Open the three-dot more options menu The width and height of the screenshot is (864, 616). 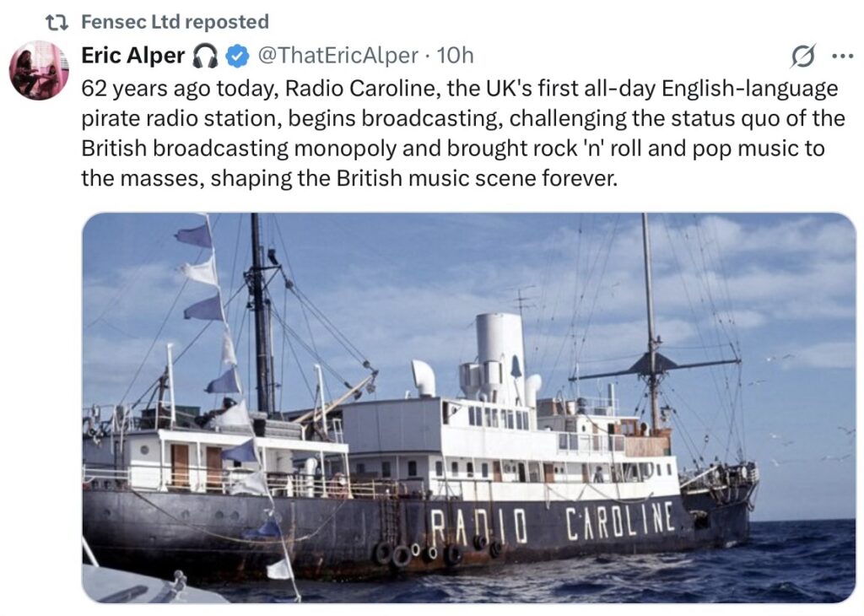click(x=843, y=56)
